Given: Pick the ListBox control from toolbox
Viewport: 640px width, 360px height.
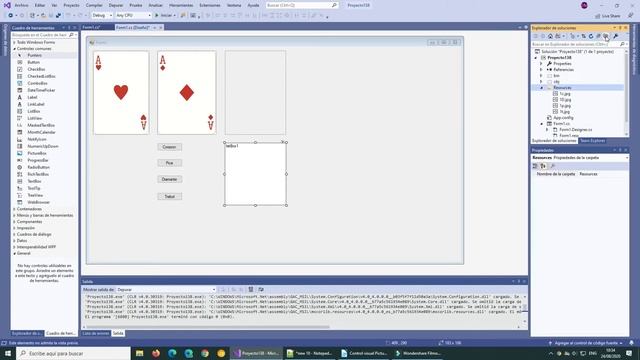Looking at the screenshot, I should (x=34, y=111).
